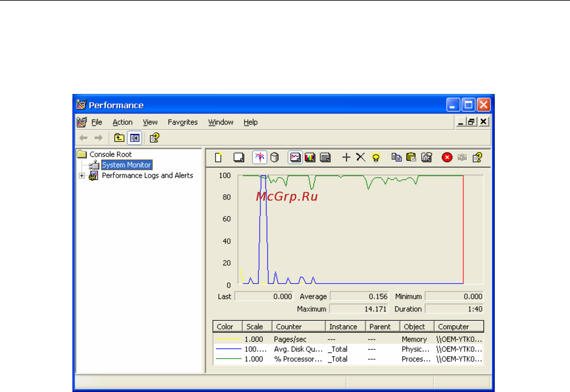Click the Computer column header
This screenshot has height=392, width=570.
click(x=459, y=326)
